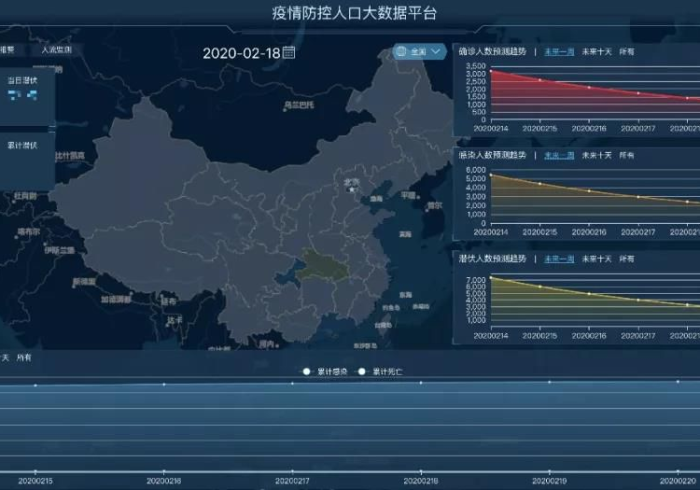The height and width of the screenshot is (490, 700).
Task: Click the globe icon in 全国 selector
Action: tap(401, 51)
